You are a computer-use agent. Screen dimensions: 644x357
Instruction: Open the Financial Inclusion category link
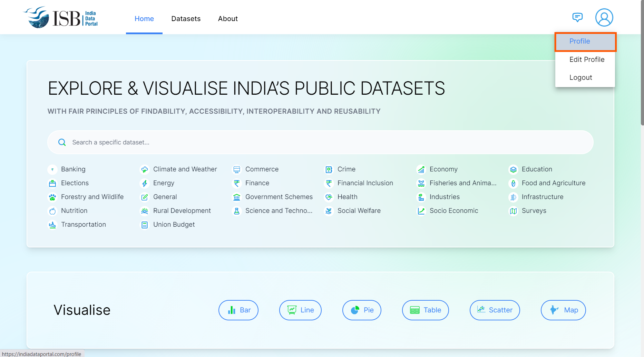[x=365, y=183]
